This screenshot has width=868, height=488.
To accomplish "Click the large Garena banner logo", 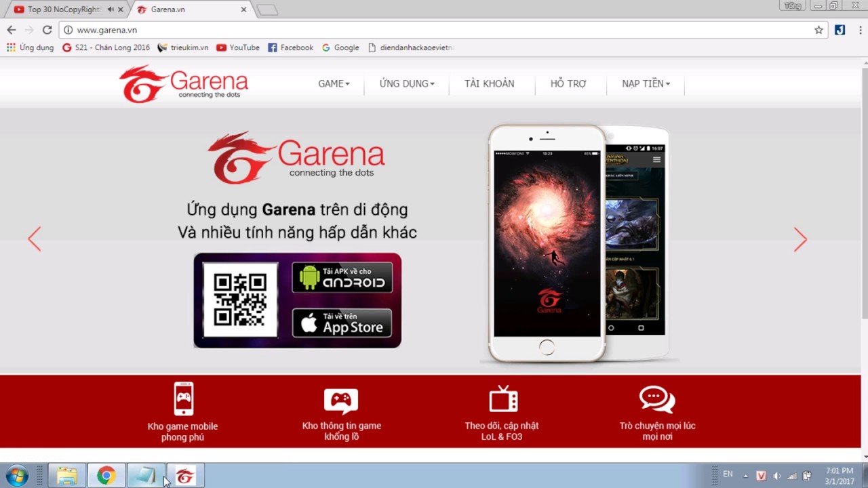I will (x=296, y=157).
